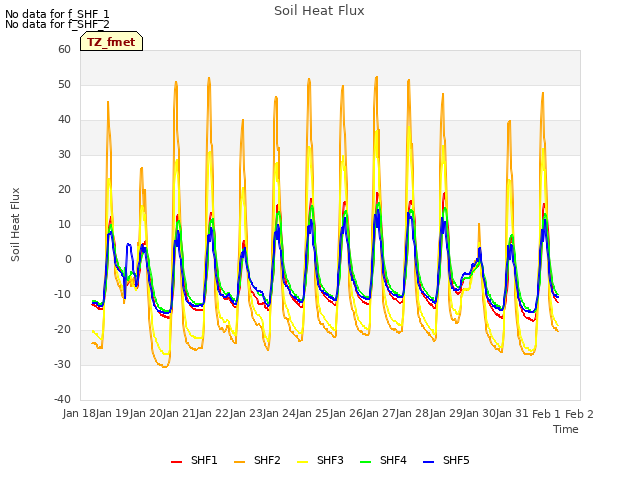
Task: Click the Jan 28 x-axis tick label
Action: pyautogui.click(x=413, y=413)
